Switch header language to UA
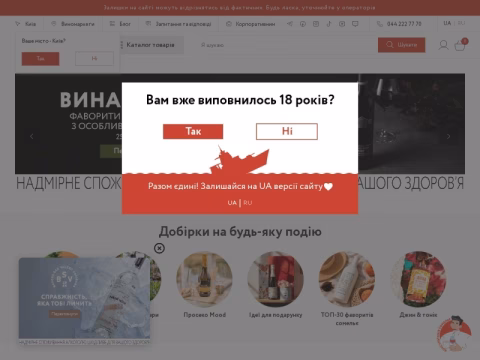This screenshot has width=480, height=360. pos(447,23)
